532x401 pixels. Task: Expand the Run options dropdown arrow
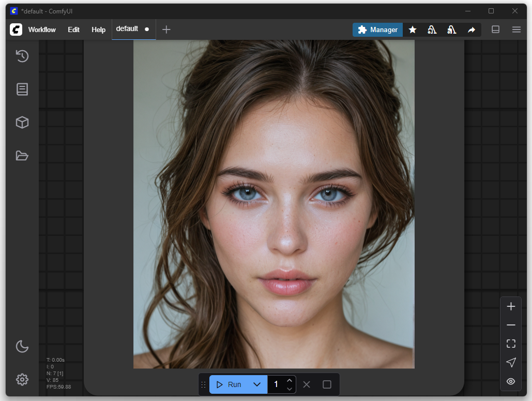pos(257,384)
